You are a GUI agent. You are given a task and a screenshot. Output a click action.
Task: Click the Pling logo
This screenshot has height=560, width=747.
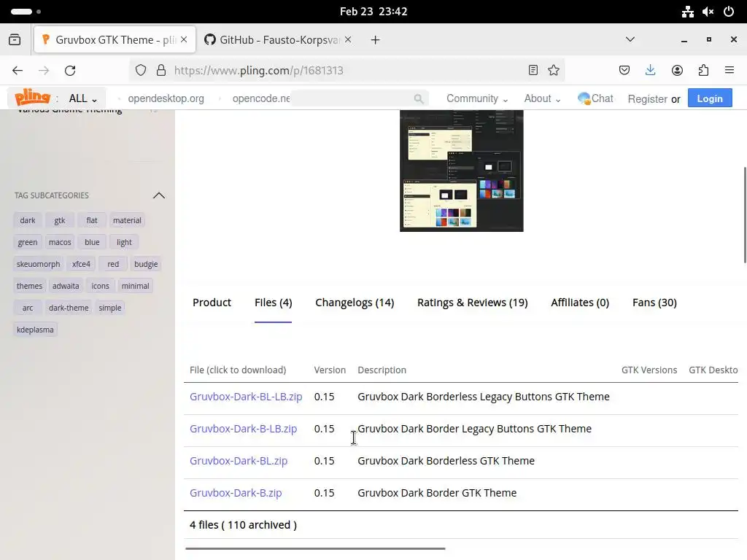pos(32,97)
